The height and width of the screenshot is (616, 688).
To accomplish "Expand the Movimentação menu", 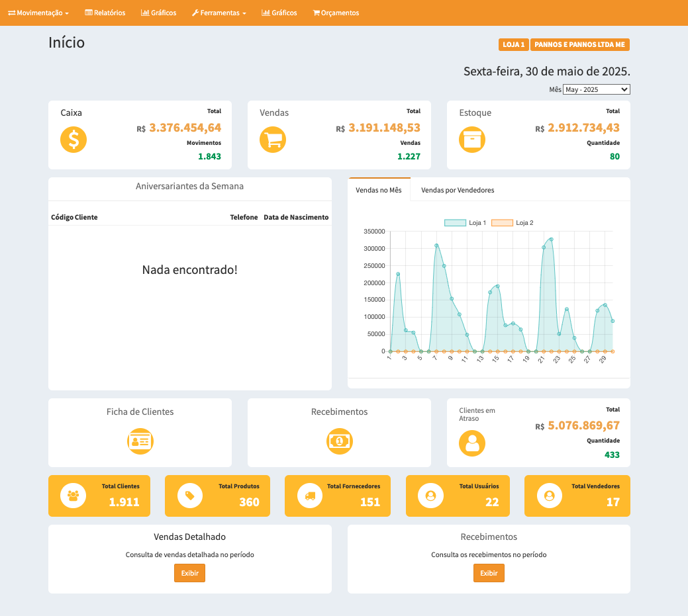I will click(x=38, y=13).
